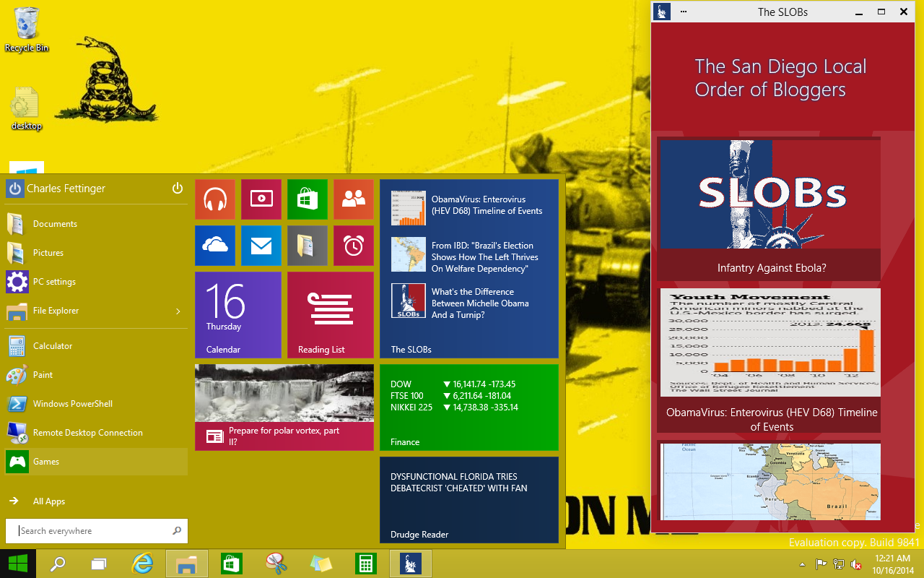
Task: Open Action Center flag in system tray
Action: (821, 564)
